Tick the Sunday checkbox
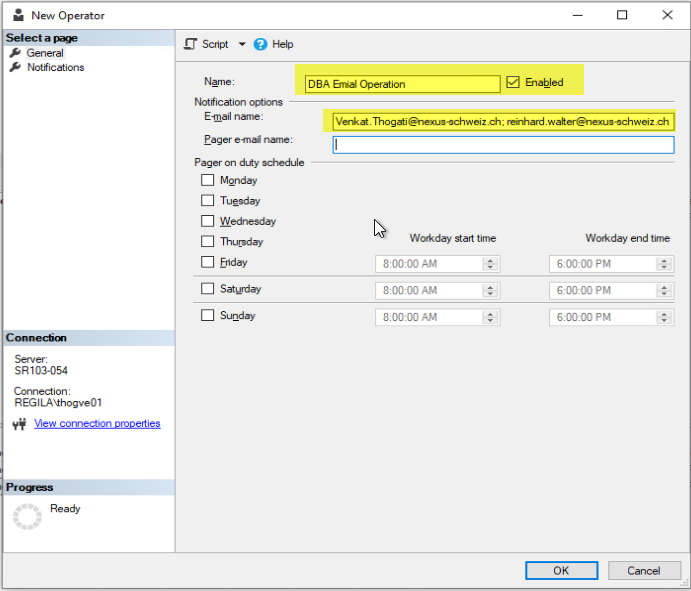This screenshot has width=691, height=591. click(208, 315)
